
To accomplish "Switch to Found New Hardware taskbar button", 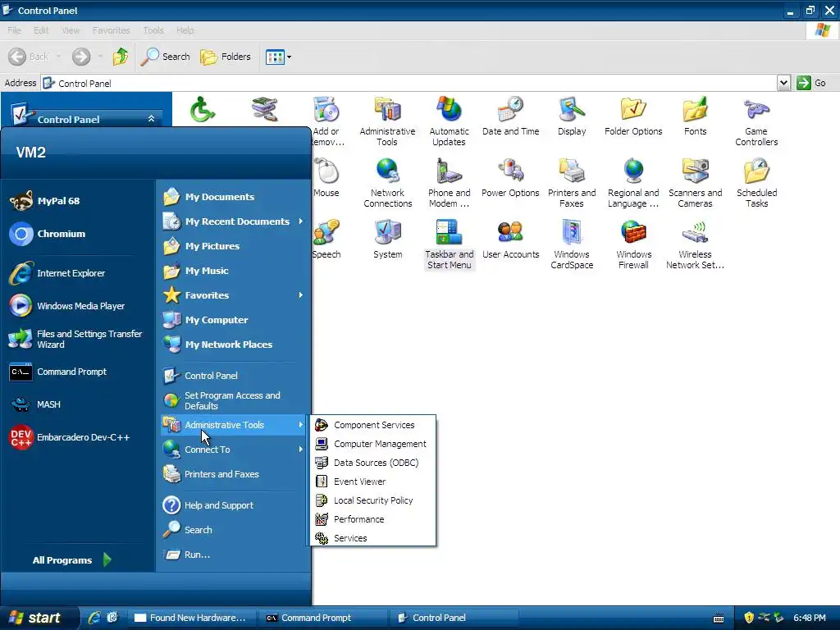I will (x=193, y=618).
